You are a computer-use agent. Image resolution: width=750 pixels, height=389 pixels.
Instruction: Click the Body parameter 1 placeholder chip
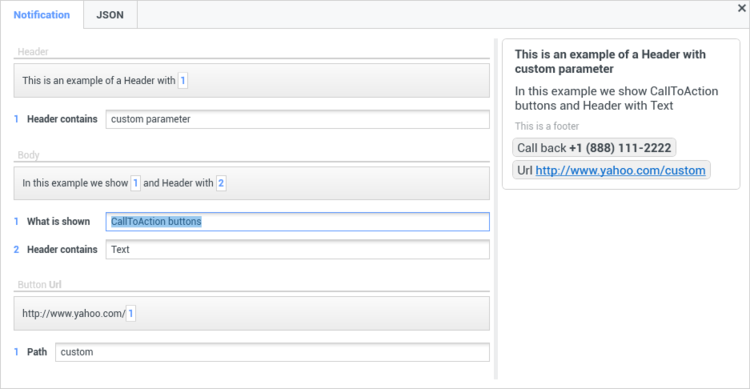(x=135, y=183)
